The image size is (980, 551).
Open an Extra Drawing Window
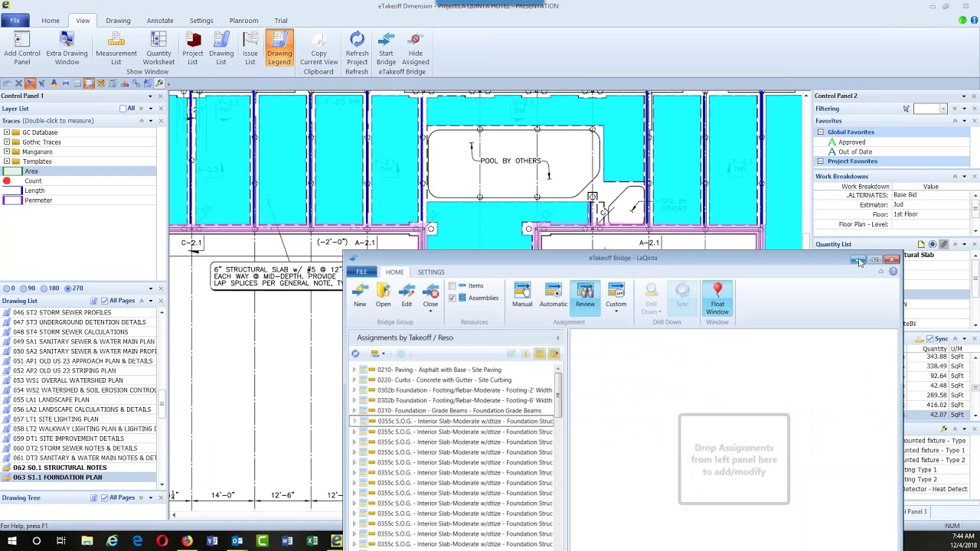[x=67, y=48]
